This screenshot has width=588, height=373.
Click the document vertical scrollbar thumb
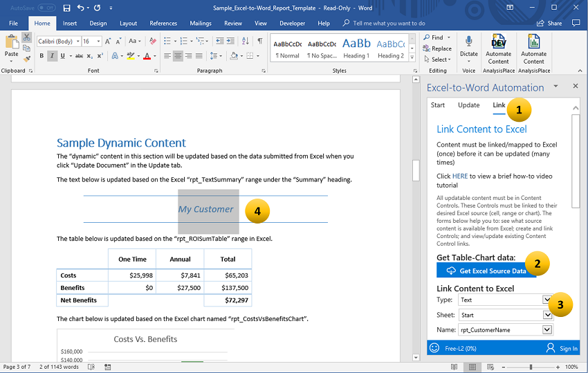point(416,171)
